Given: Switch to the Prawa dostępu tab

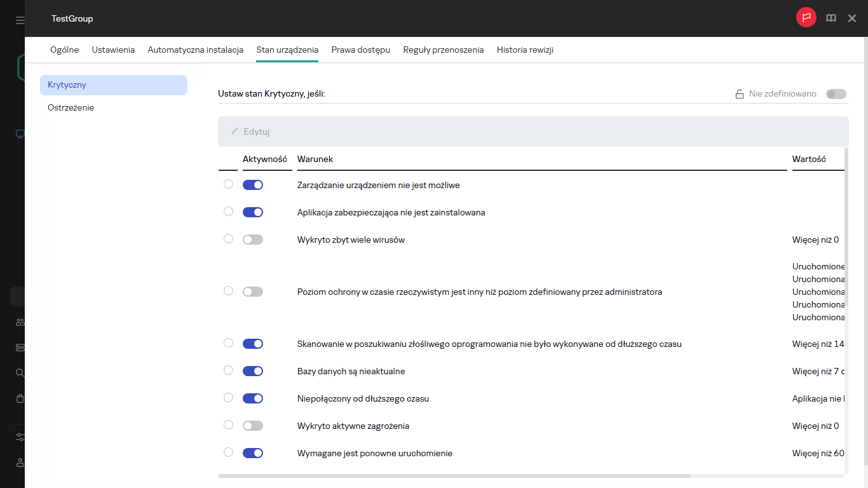Looking at the screenshot, I should click(x=360, y=50).
